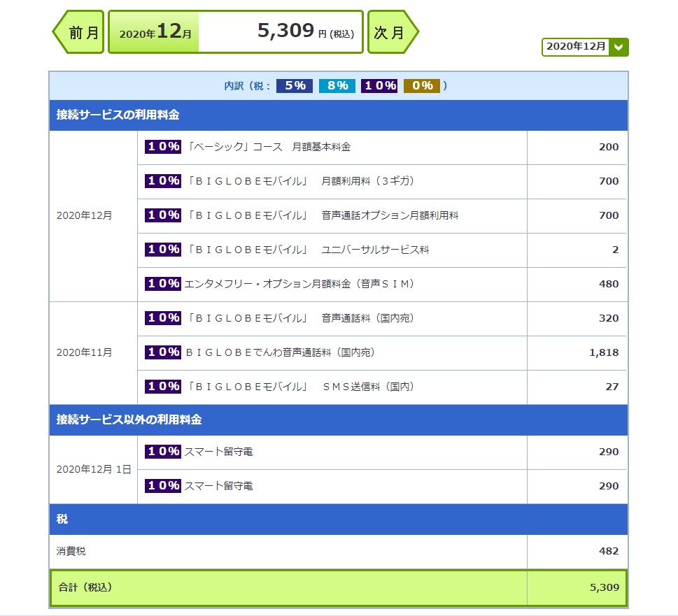This screenshot has height=616, width=678.
Task: Select 音声通話料（国内宛） row text
Action: click(x=300, y=318)
